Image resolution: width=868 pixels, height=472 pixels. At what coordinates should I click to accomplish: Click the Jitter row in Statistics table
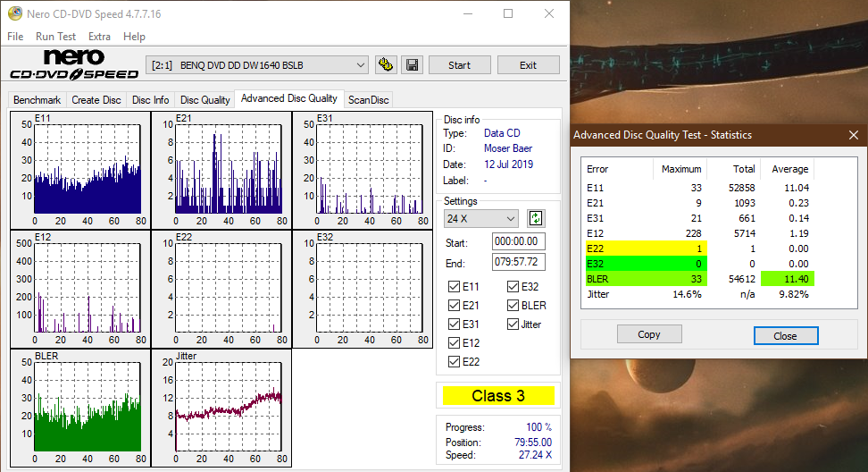coord(700,294)
